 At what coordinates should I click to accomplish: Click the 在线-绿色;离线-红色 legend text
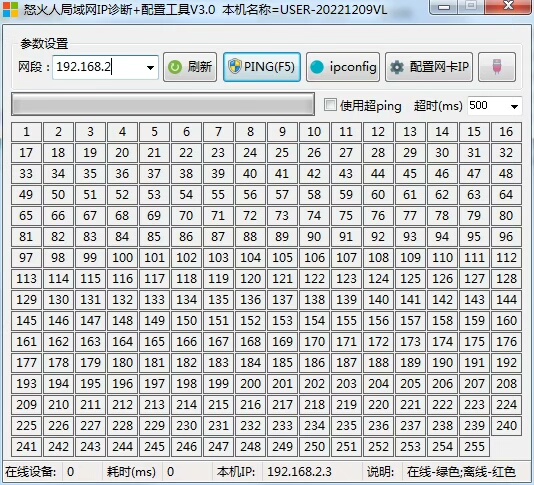click(461, 472)
